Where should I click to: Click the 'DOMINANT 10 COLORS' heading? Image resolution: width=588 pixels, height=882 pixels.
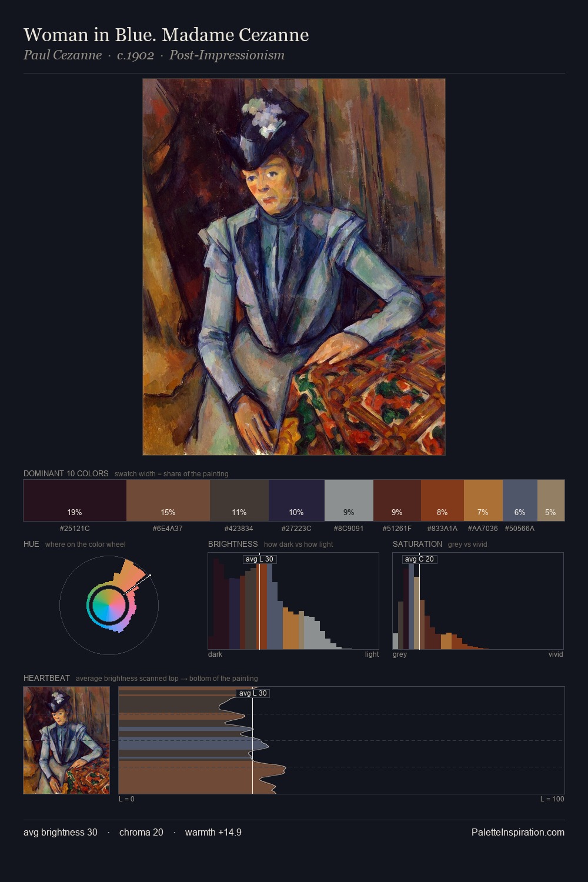pyautogui.click(x=66, y=473)
